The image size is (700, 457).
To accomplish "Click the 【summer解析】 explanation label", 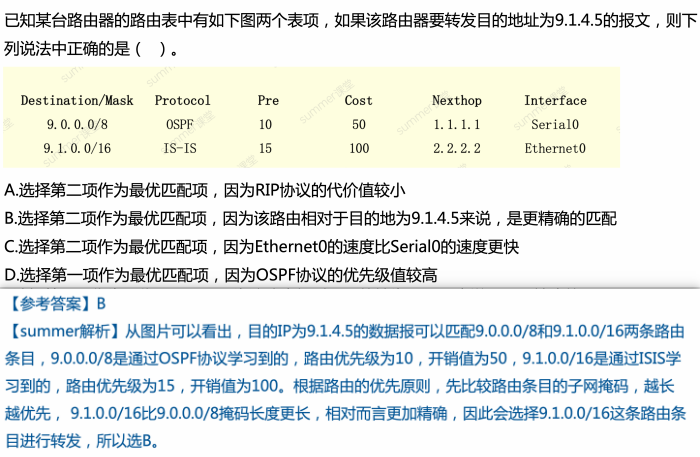I will tap(63, 330).
